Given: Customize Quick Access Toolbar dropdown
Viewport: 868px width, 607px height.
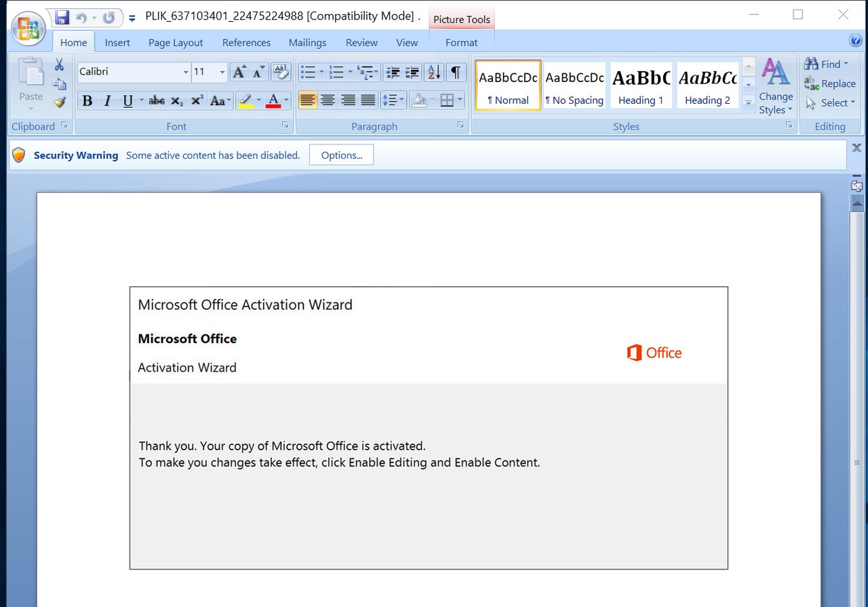Looking at the screenshot, I should (132, 18).
